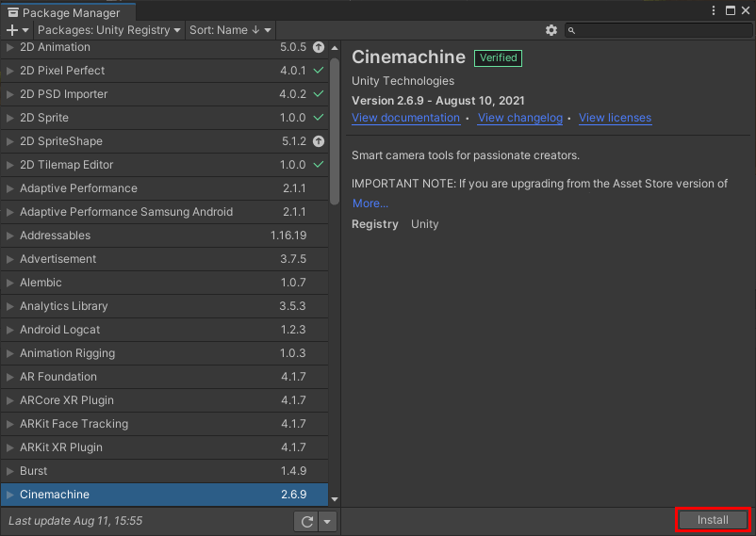Open the gear advanced settings icon

551,30
